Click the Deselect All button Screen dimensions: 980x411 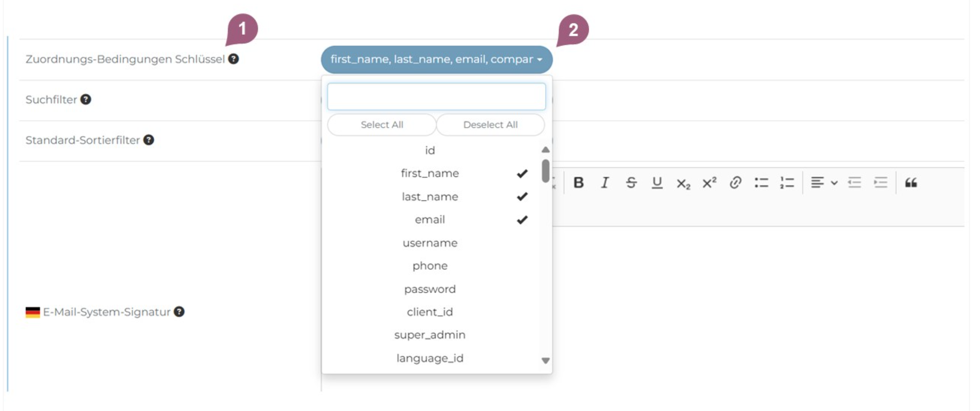pyautogui.click(x=490, y=125)
